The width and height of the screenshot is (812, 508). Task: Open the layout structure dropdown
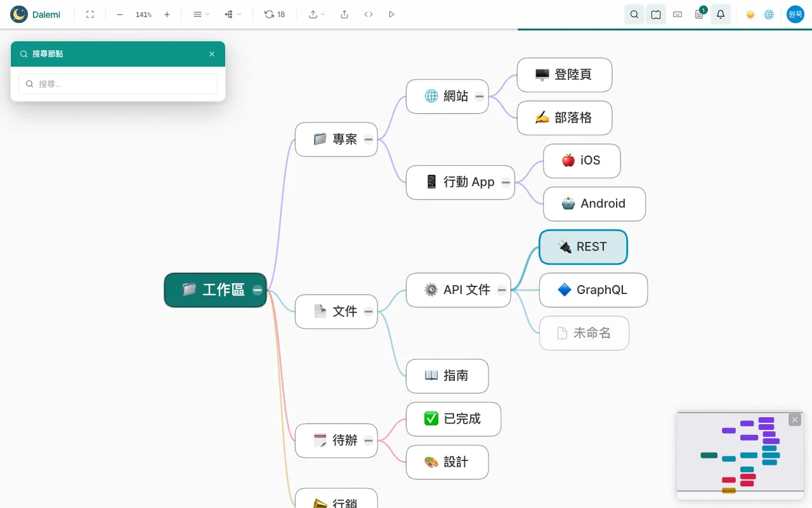233,14
